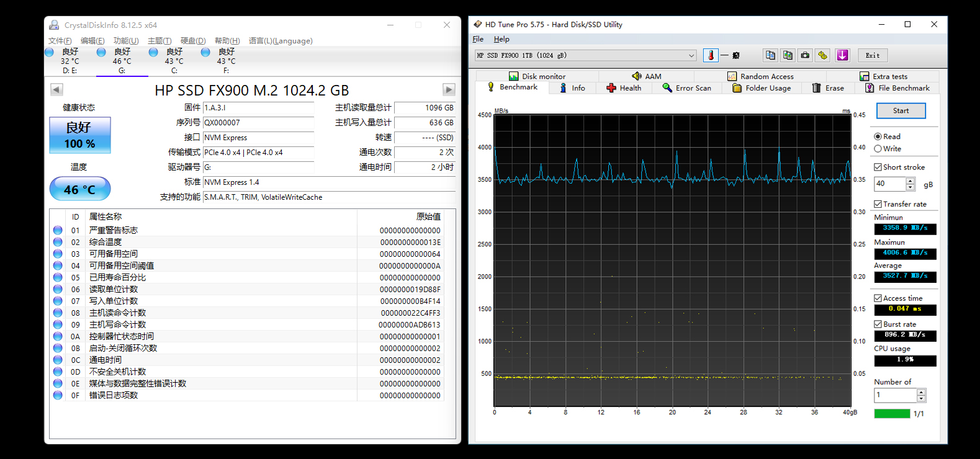This screenshot has width=980, height=459.
Task: Click the copy screenshot to clipboard icon
Action: click(x=788, y=55)
